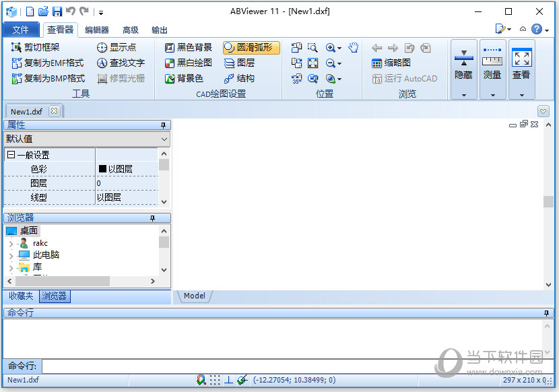Image resolution: width=559 pixels, height=392 pixels.
Task: Click the fit to window icon
Action: click(313, 63)
